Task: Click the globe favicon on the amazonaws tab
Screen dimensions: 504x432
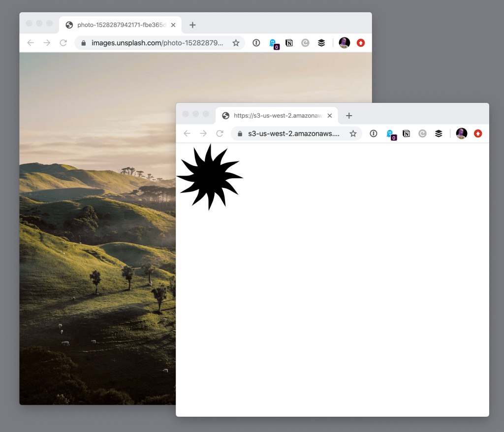Action: tap(225, 116)
